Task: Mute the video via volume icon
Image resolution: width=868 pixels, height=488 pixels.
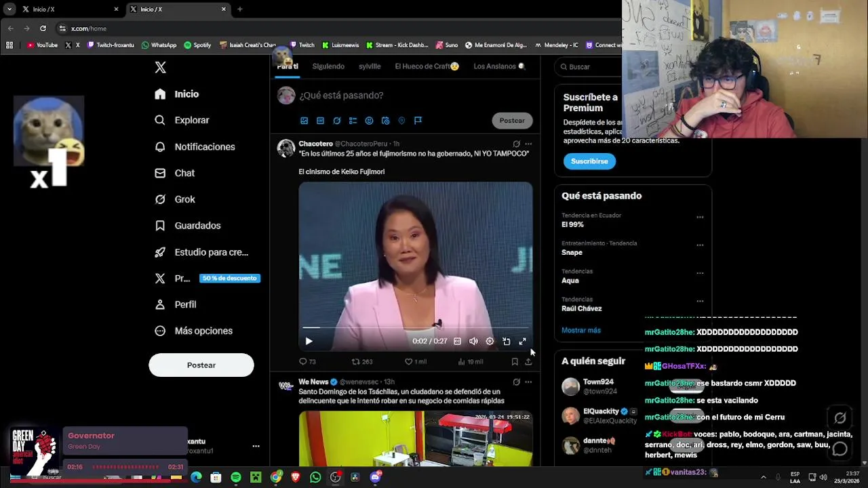Action: pos(473,342)
